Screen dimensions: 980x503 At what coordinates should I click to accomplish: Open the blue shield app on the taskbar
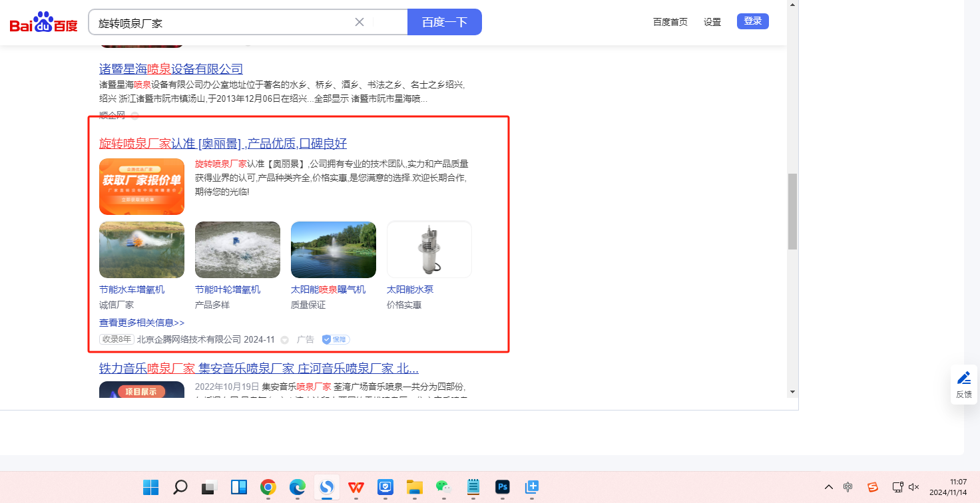[385, 487]
